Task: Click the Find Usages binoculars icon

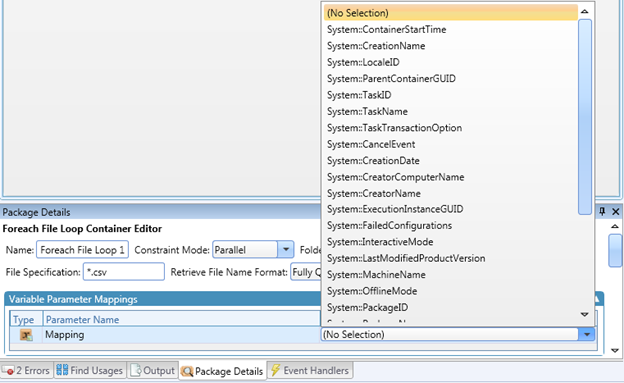Action: click(x=62, y=370)
